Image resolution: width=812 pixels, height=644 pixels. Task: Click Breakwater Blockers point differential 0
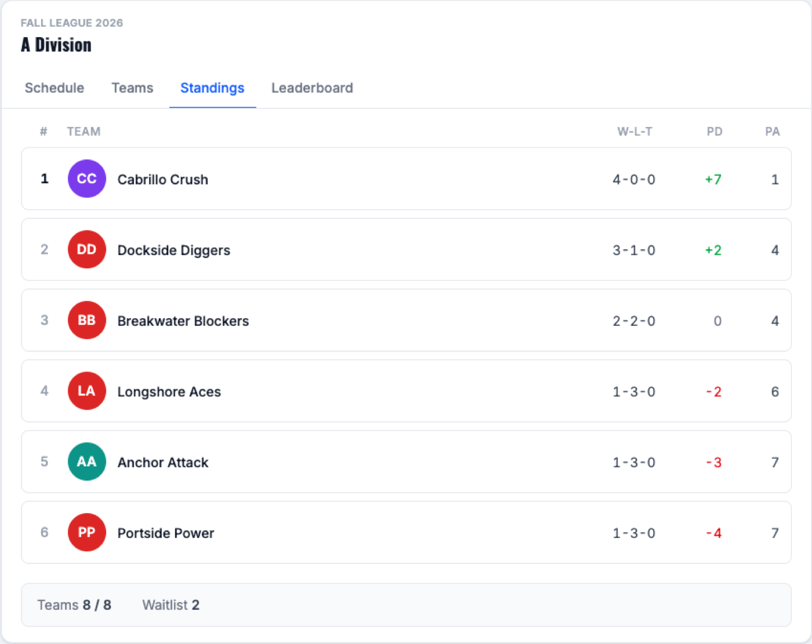(x=717, y=321)
